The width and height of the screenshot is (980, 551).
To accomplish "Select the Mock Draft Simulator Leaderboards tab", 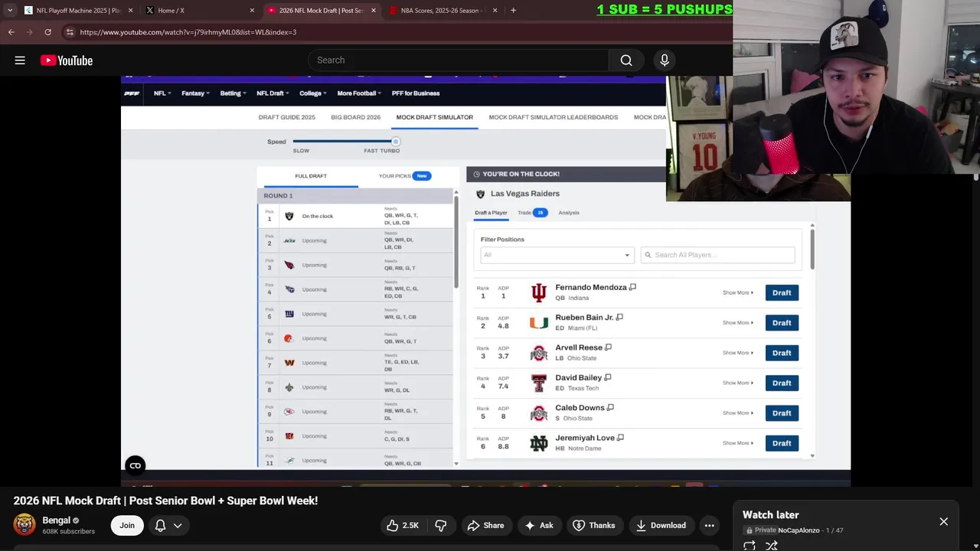I will click(553, 117).
